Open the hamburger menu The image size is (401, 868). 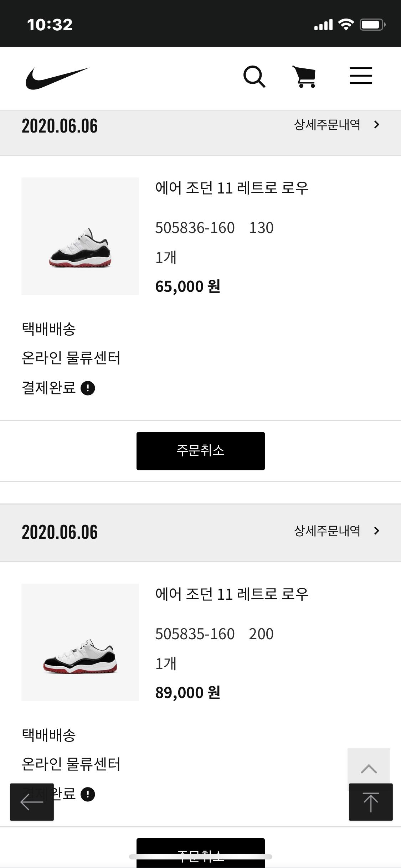361,76
